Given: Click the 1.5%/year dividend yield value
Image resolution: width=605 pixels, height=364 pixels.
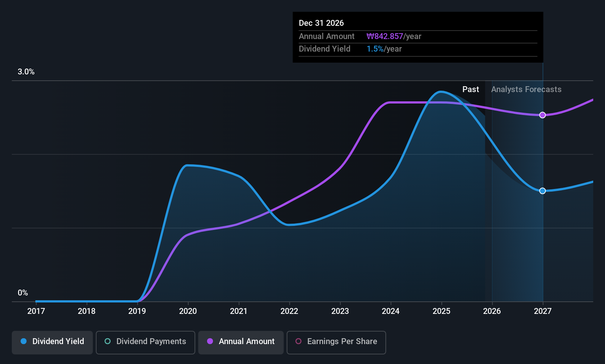Looking at the screenshot, I should tap(384, 49).
